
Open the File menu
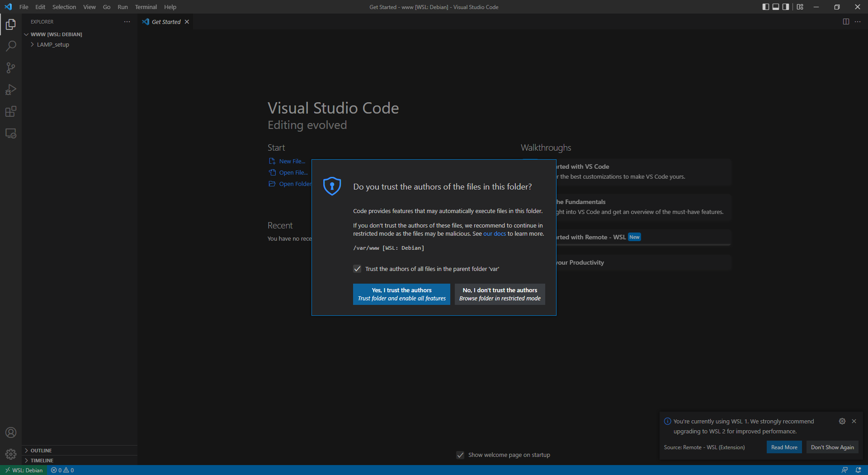click(x=24, y=7)
